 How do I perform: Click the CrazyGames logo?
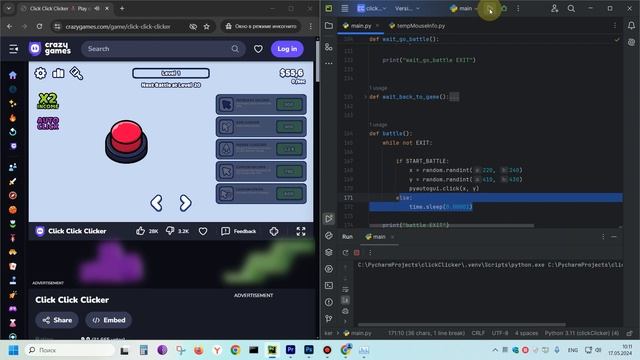click(x=50, y=49)
